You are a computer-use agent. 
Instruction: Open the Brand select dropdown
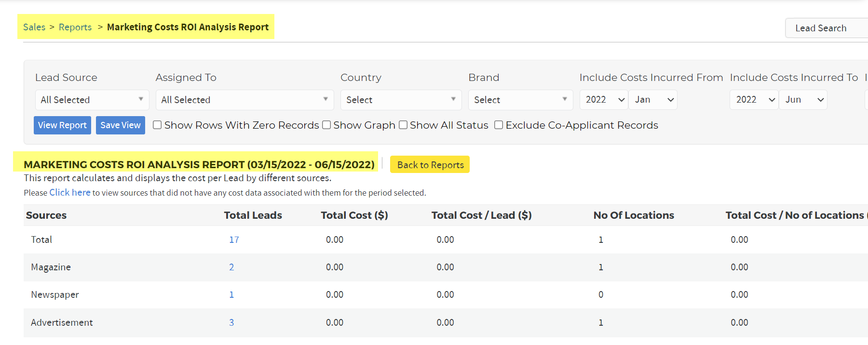520,100
